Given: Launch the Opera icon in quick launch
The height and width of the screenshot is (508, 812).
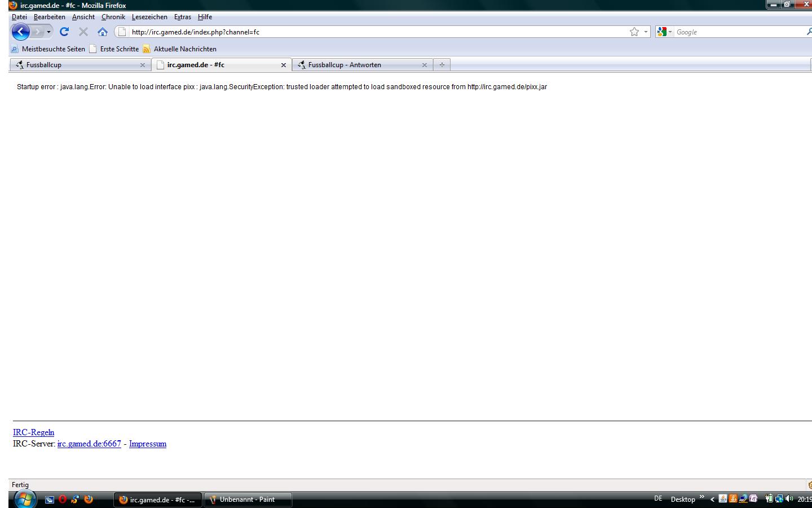Looking at the screenshot, I should (63, 500).
